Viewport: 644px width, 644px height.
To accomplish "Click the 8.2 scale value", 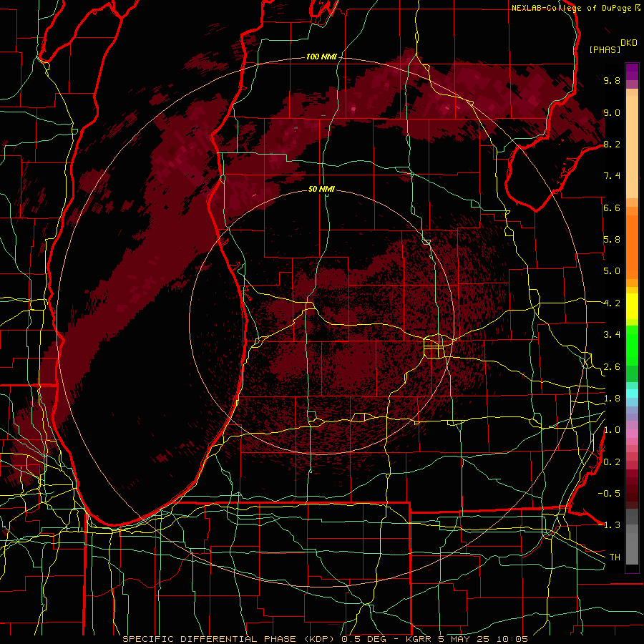I will [612, 144].
